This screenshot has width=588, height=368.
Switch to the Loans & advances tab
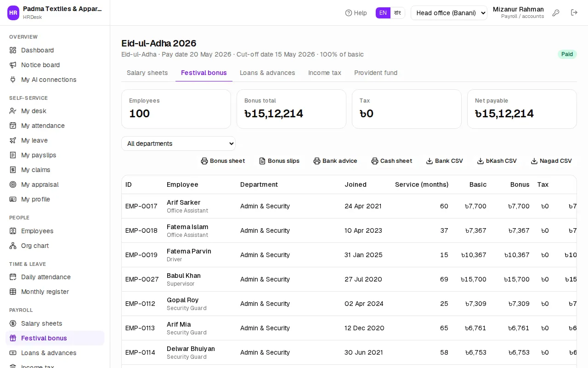(267, 73)
